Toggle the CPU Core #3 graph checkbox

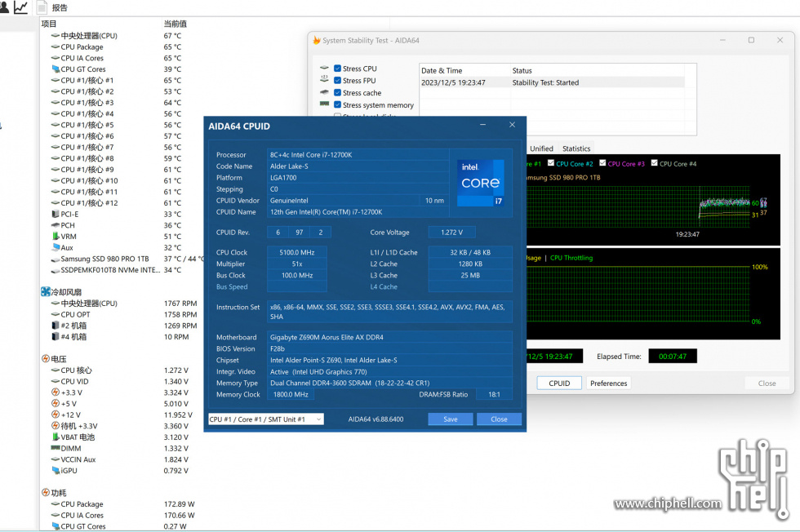(x=602, y=163)
